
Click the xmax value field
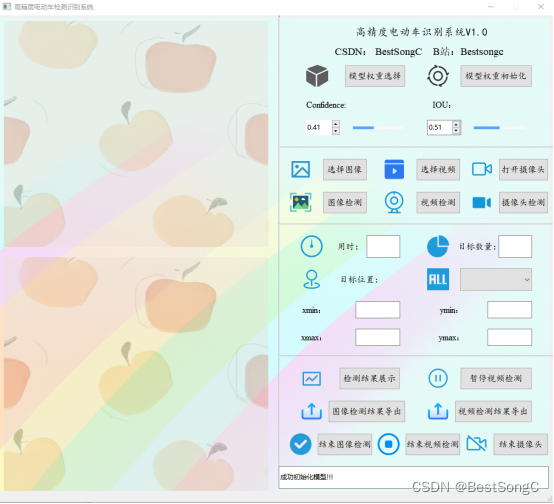378,337
